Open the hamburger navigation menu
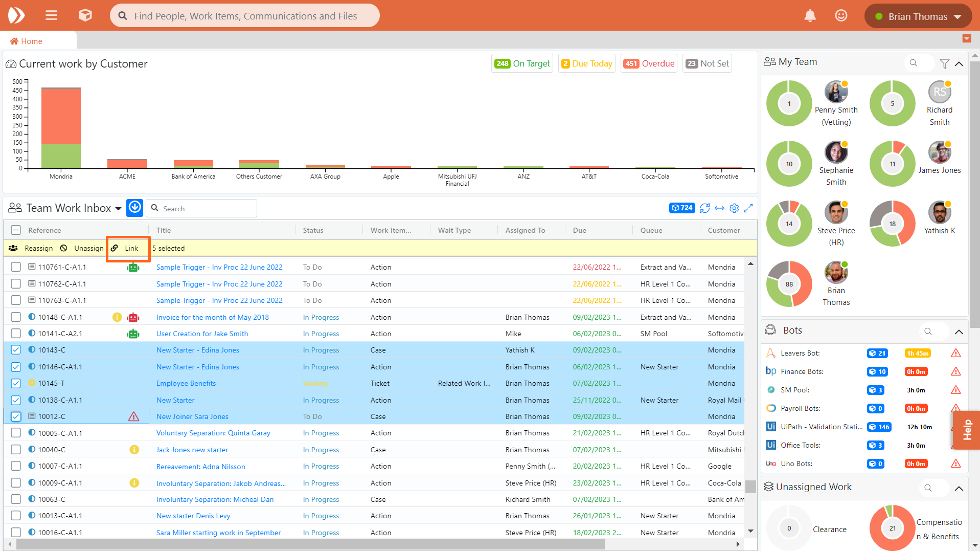 51,15
